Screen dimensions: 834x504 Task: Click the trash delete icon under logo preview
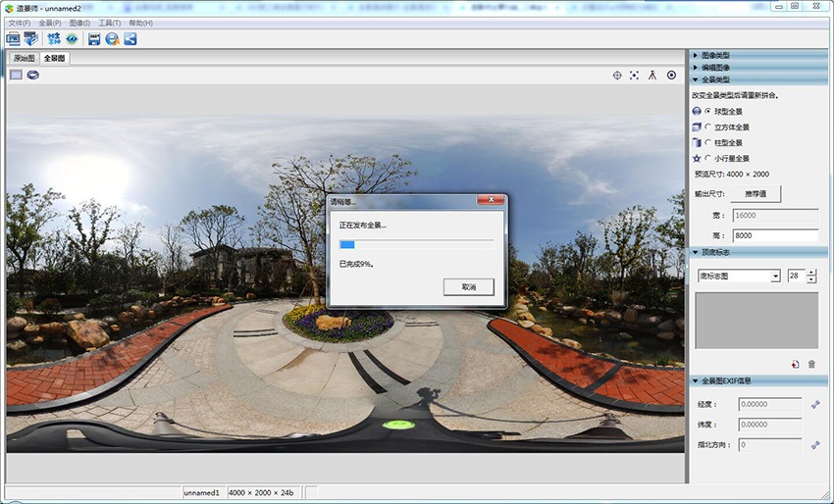(811, 364)
